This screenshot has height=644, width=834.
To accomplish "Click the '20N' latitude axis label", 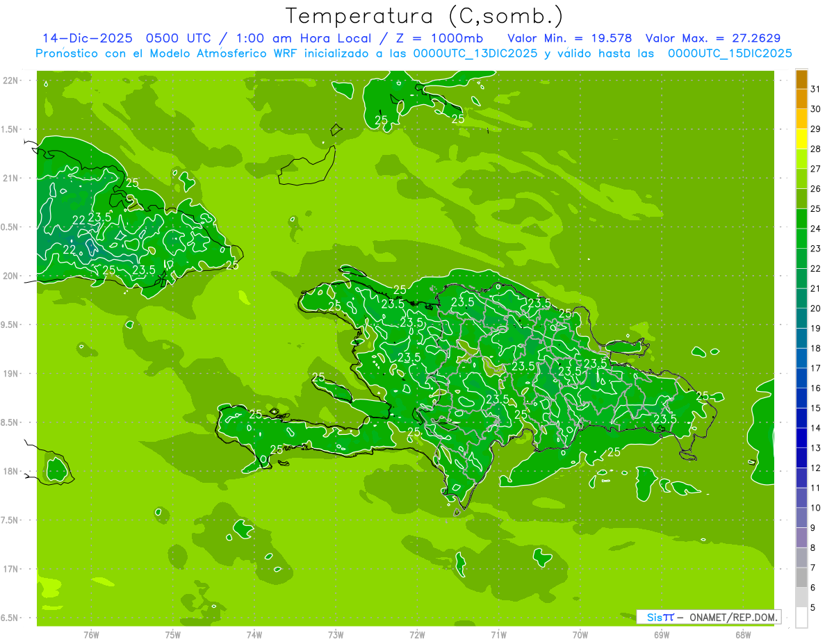I will pos(12,276).
